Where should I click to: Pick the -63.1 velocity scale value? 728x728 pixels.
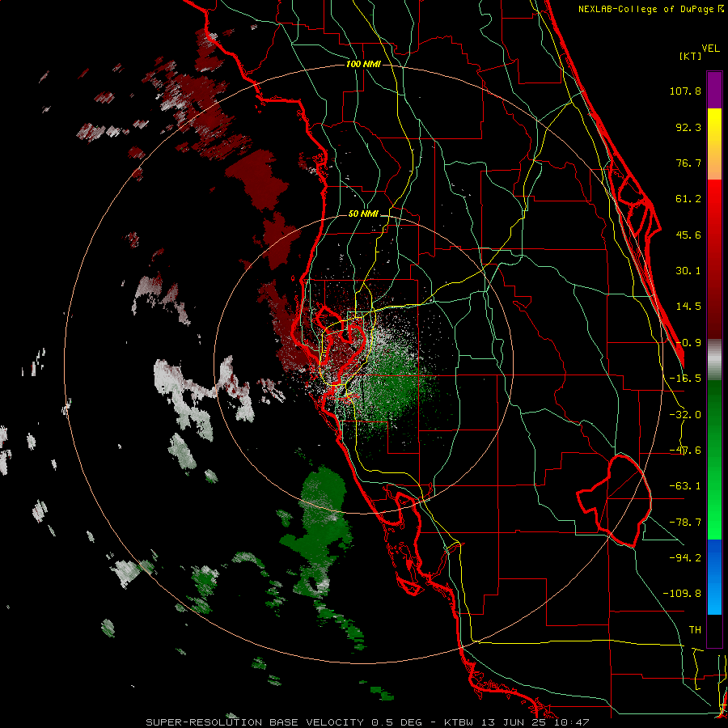tap(685, 486)
